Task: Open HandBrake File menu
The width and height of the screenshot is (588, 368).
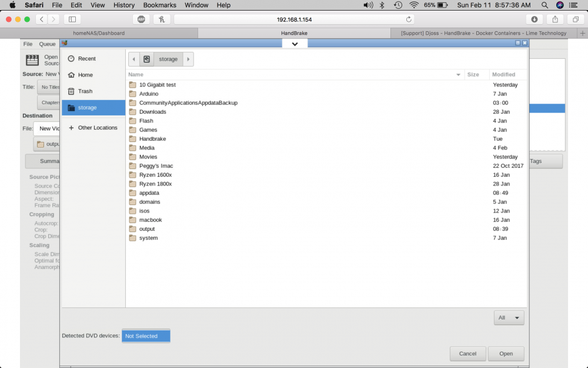Action: pos(28,44)
